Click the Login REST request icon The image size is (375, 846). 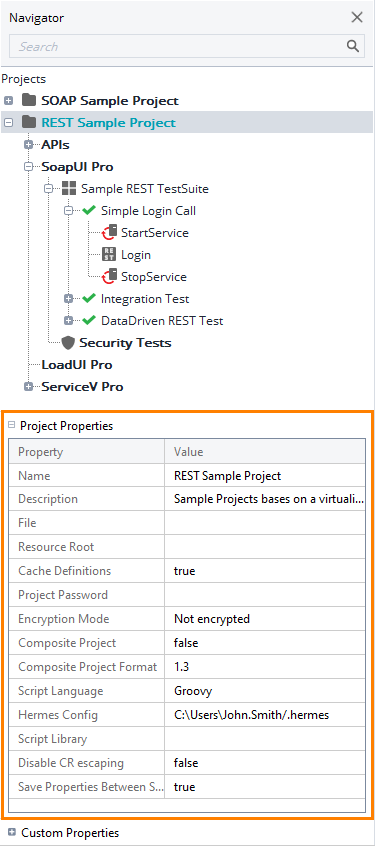coord(109,255)
